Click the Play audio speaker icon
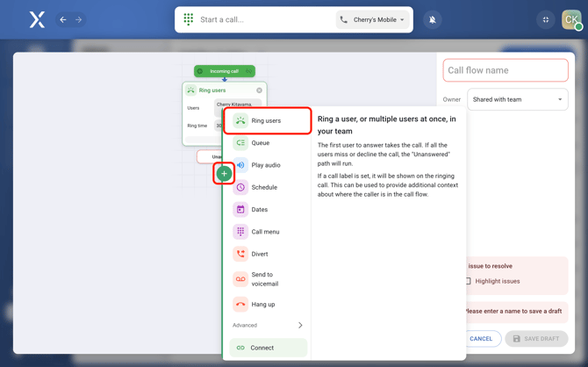The width and height of the screenshot is (588, 367). 240,165
